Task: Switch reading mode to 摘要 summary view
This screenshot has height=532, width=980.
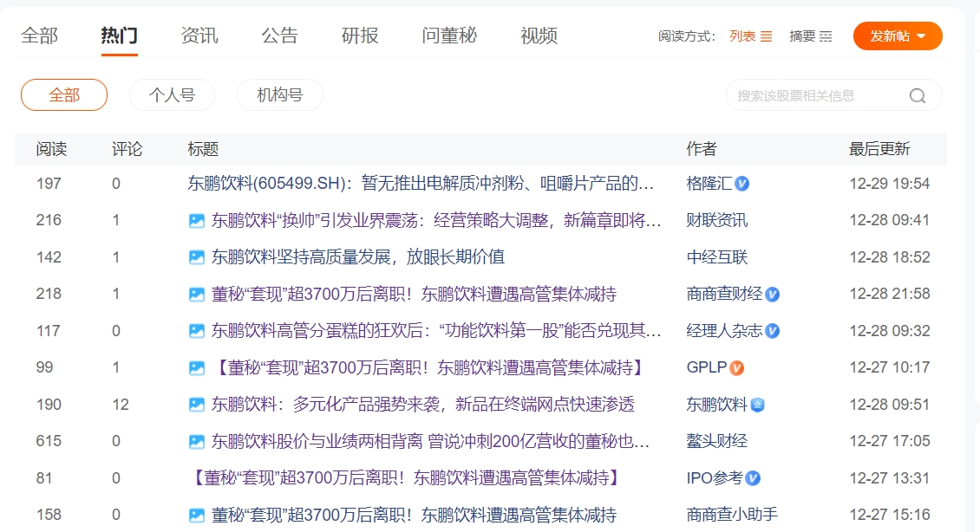Action: 811,36
